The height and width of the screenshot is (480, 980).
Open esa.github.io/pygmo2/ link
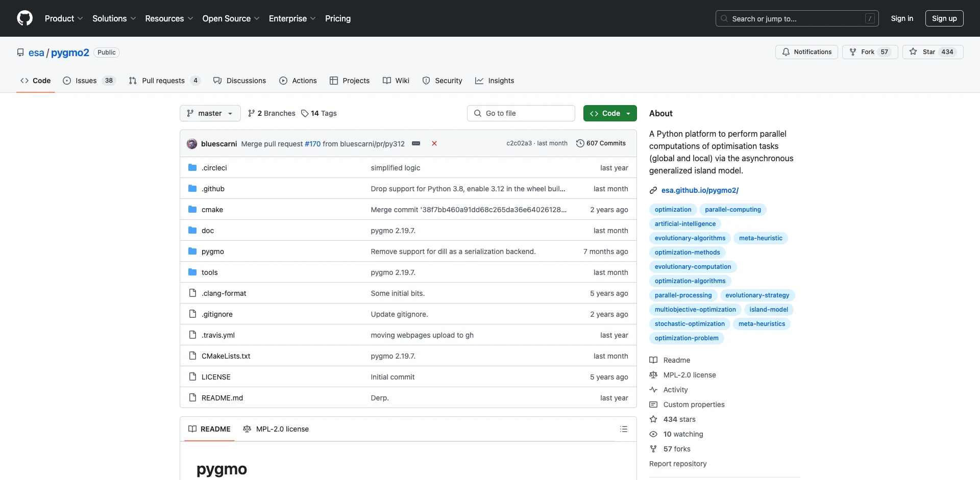pyautogui.click(x=700, y=190)
